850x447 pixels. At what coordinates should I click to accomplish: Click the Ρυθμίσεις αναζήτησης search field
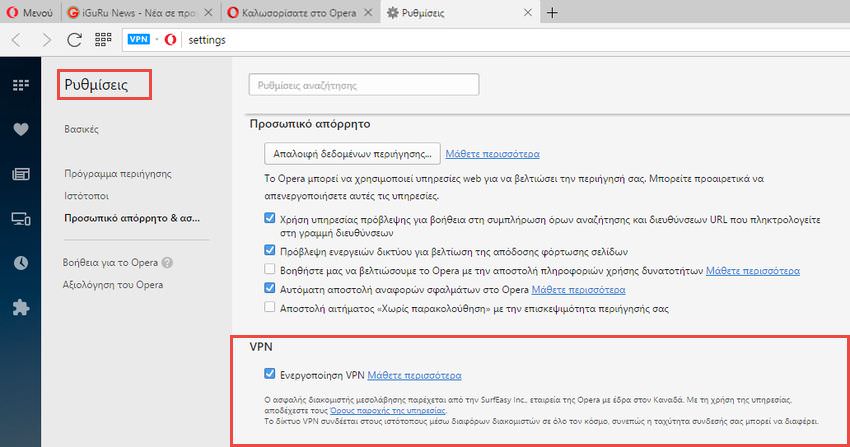[x=363, y=86]
